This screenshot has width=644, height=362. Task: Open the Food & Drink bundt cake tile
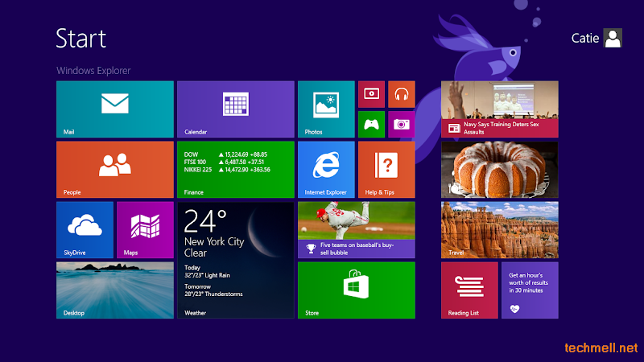pyautogui.click(x=500, y=170)
